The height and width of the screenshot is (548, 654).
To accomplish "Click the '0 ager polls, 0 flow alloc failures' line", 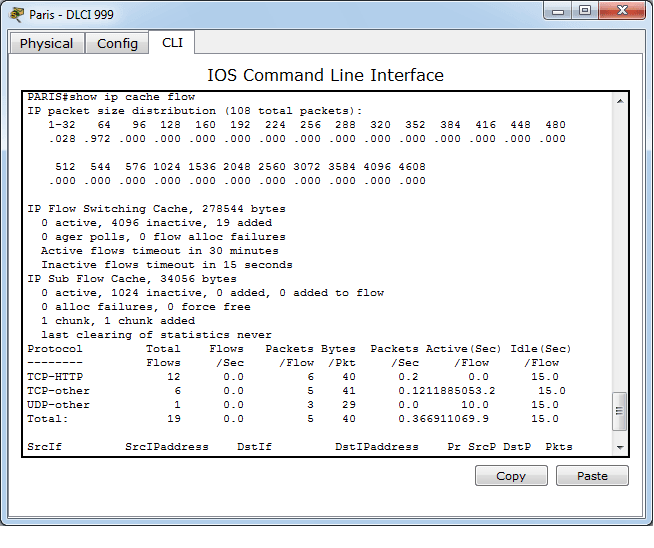I will [x=164, y=237].
